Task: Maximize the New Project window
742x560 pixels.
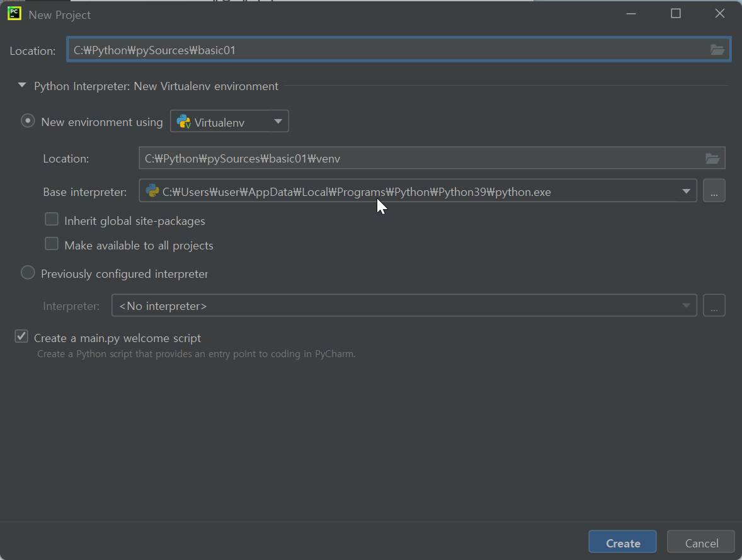Action: point(676,13)
